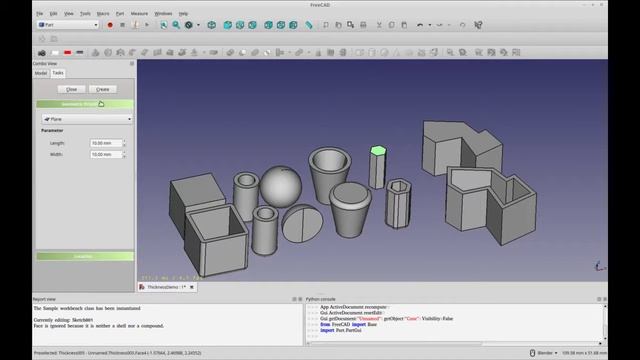This screenshot has height=360, width=640.
Task: Click the What's This help pointer icon
Action: point(478,25)
